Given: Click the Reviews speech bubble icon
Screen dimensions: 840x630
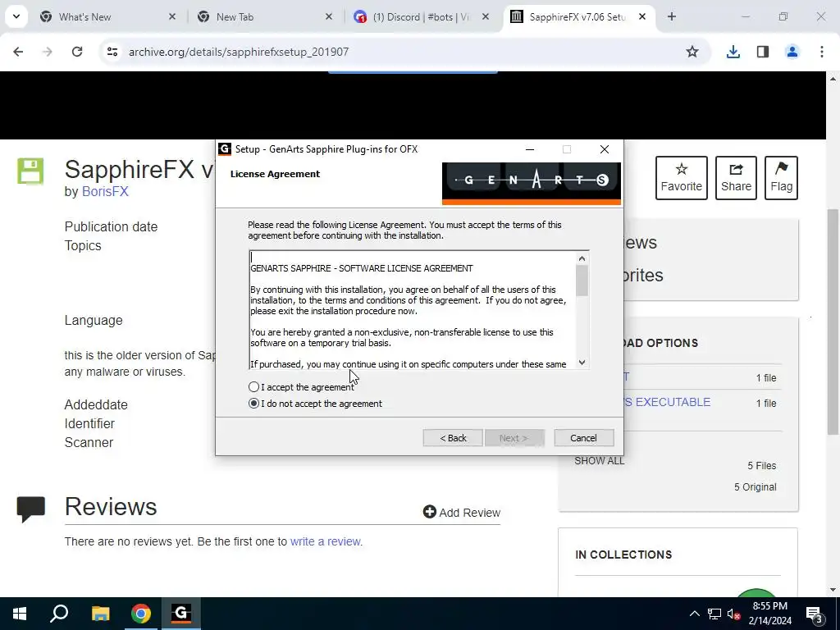Looking at the screenshot, I should point(30,509).
